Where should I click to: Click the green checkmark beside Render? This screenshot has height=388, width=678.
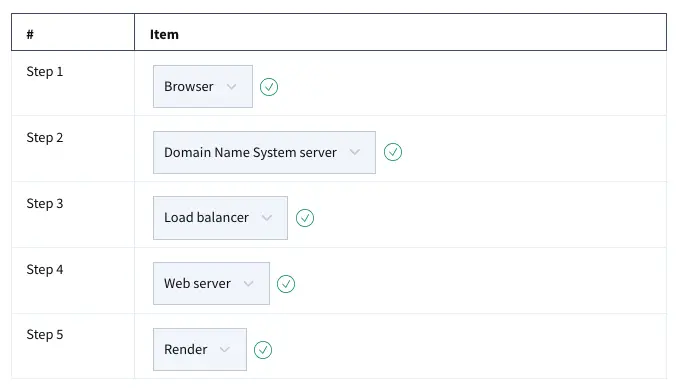tap(262, 350)
